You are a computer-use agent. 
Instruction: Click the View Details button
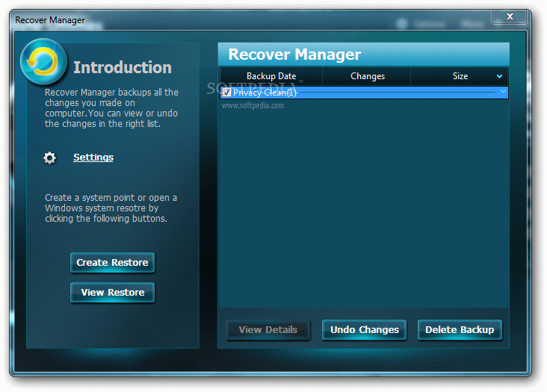[268, 329]
